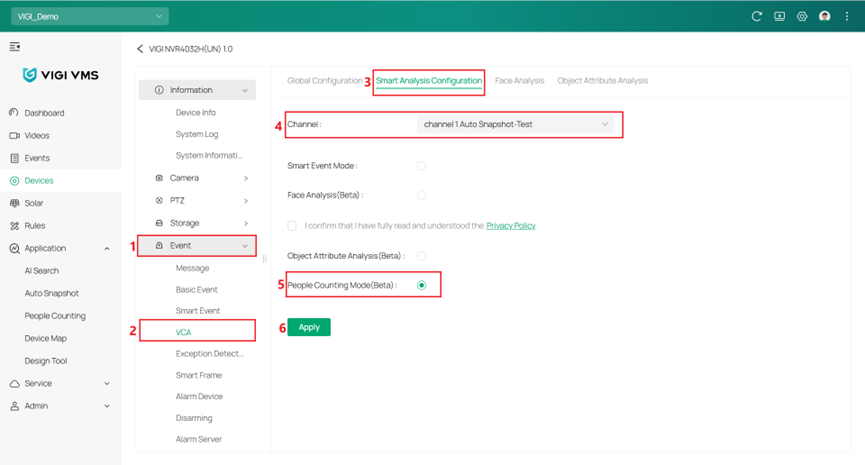The height and width of the screenshot is (465, 865).
Task: Expand the Camera section chevron
Action: point(246,178)
